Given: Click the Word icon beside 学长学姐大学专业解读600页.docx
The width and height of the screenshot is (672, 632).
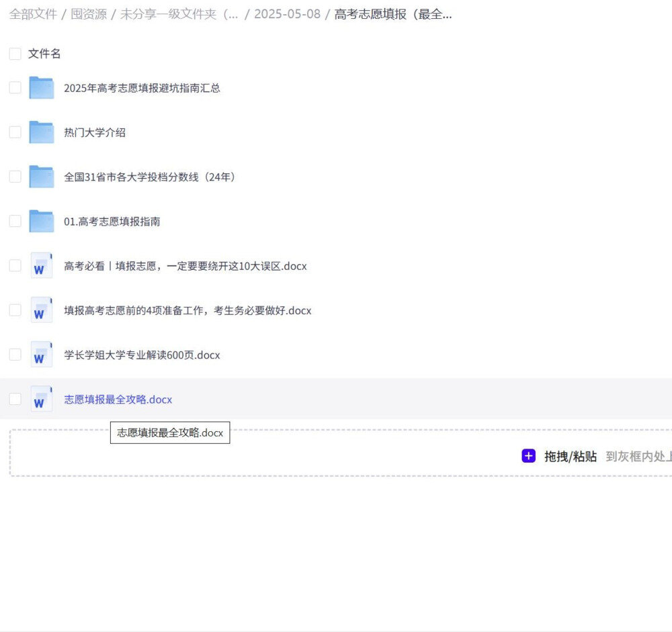Looking at the screenshot, I should pyautogui.click(x=40, y=355).
